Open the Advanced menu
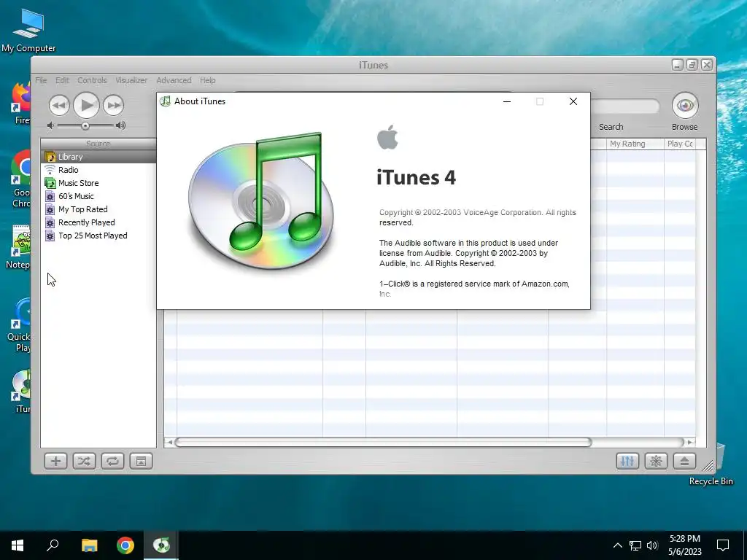The image size is (747, 560). [x=174, y=80]
